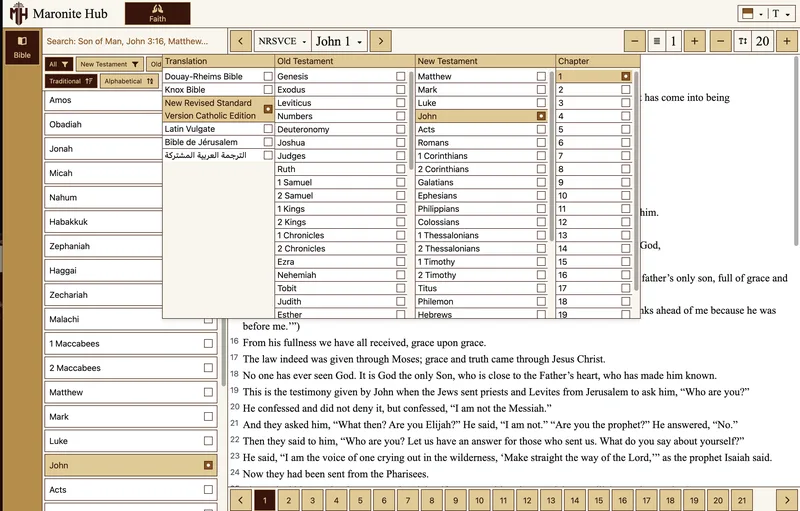The width and height of the screenshot is (800, 511).
Task: Select Acts in left book list
Action: click(131, 490)
